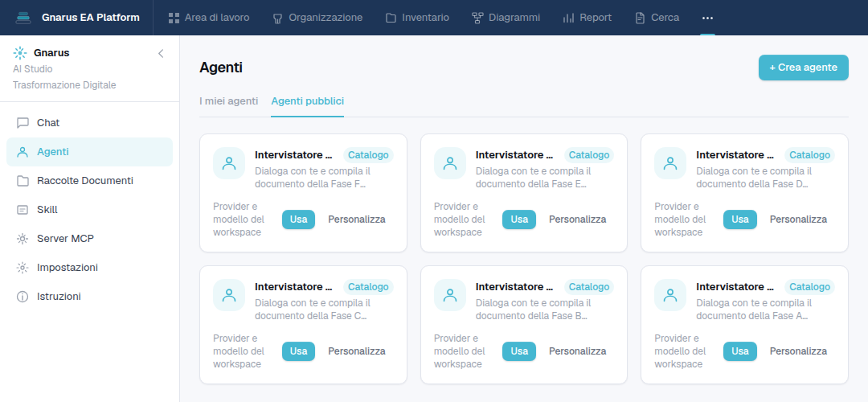Click the Agenti person icon in sidebar

tap(23, 152)
